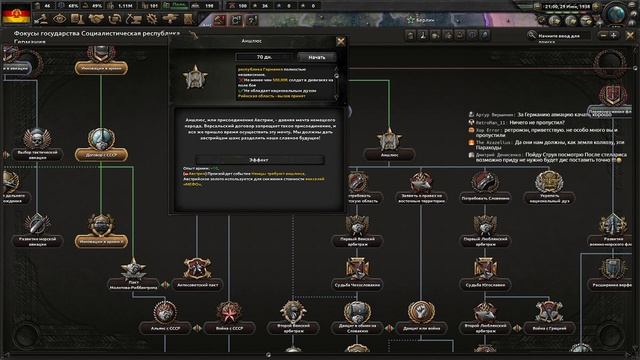Viewport: 640px width, 360px height.
Task: Click the seventh focus filter icon in toolbar
Action: coord(484,36)
